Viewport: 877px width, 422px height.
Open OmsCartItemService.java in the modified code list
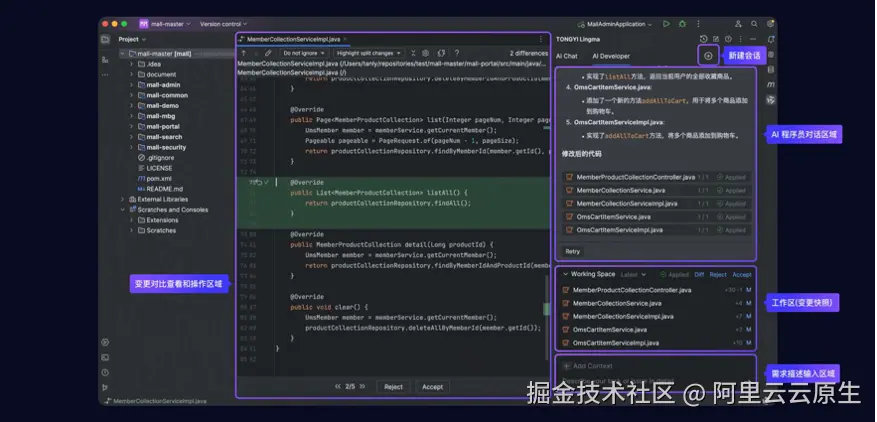pyautogui.click(x=657, y=217)
